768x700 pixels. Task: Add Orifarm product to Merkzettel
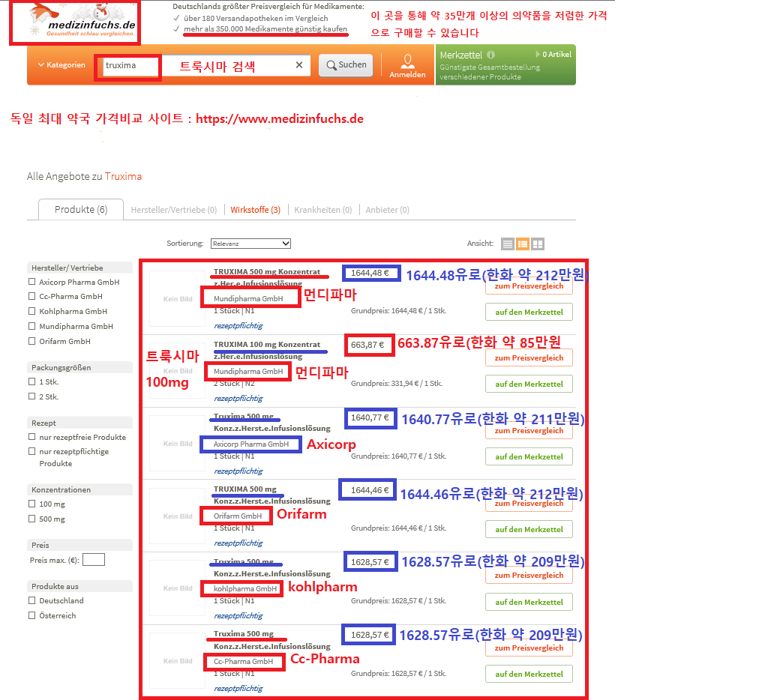529,529
